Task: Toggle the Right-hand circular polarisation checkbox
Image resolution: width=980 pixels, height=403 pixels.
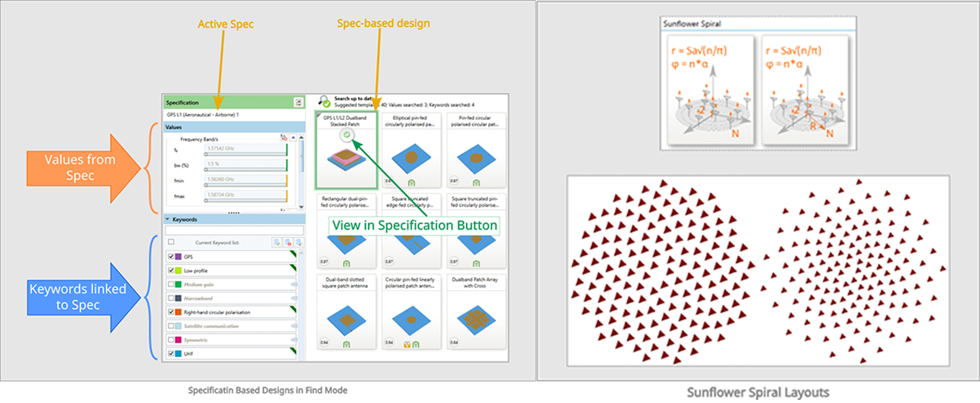Action: pos(171,312)
